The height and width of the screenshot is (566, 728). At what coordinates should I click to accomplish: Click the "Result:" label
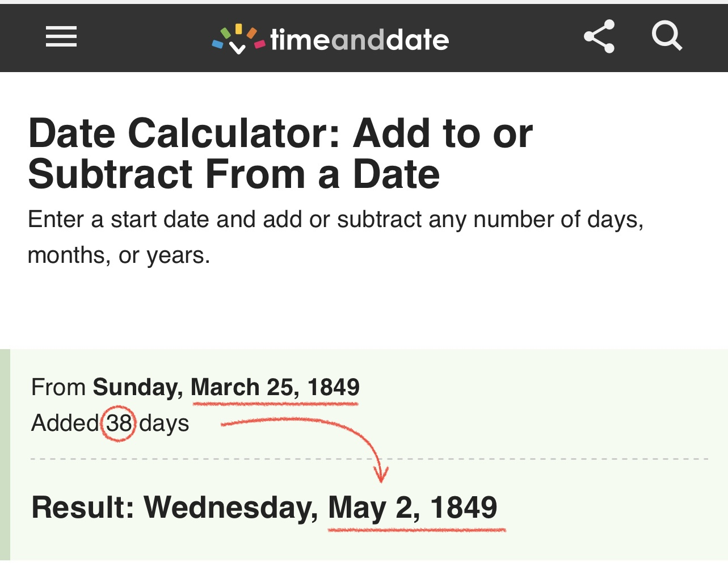pyautogui.click(x=82, y=508)
